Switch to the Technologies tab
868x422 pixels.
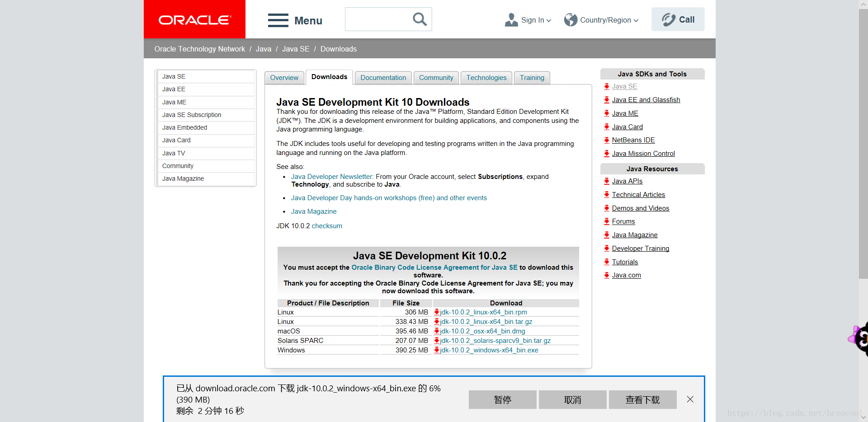(486, 78)
